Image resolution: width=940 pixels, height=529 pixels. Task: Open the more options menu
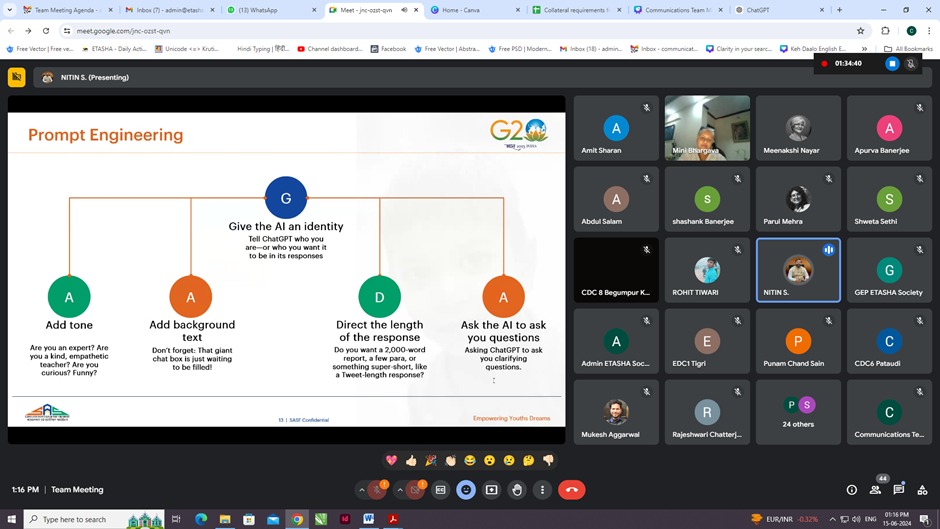[543, 490]
